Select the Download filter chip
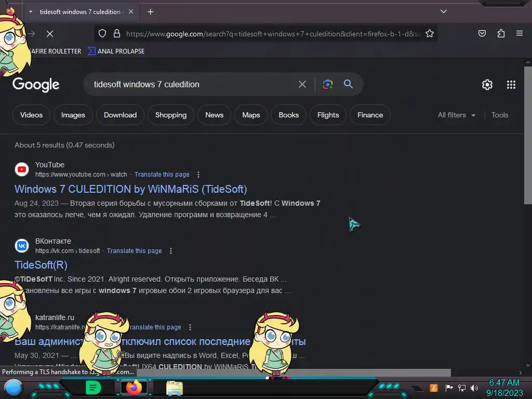 pyautogui.click(x=120, y=115)
